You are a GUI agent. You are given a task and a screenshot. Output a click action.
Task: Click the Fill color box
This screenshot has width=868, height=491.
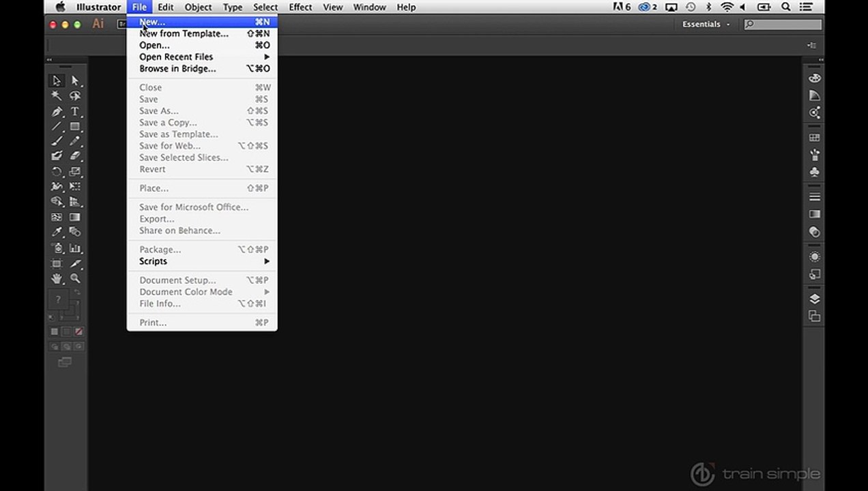59,300
